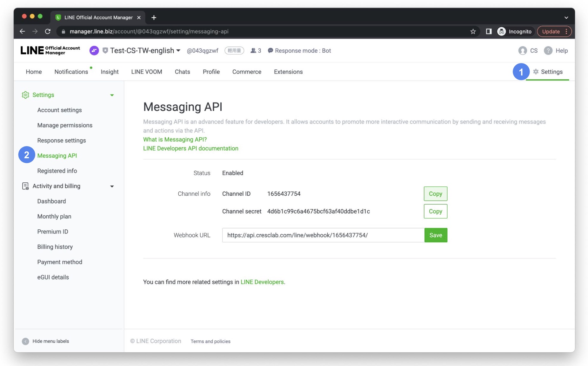588x366 pixels.
Task: Collapse the Settings section in the sidebar
Action: click(112, 95)
